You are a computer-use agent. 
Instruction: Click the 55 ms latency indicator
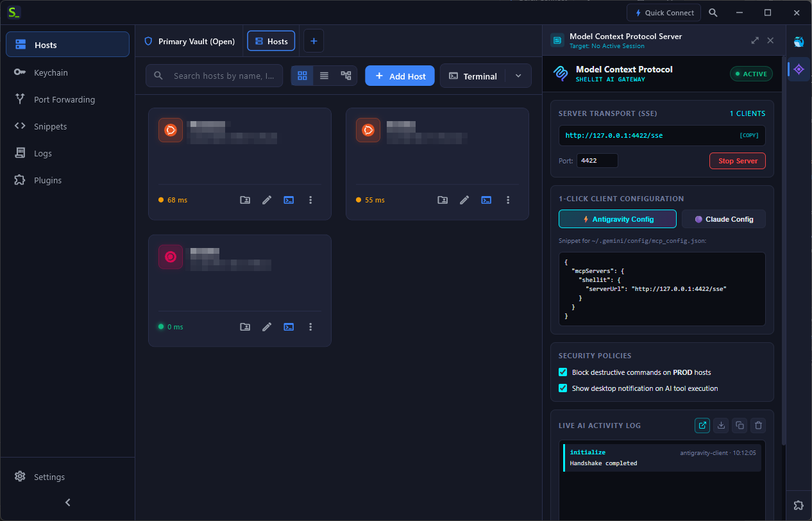370,200
